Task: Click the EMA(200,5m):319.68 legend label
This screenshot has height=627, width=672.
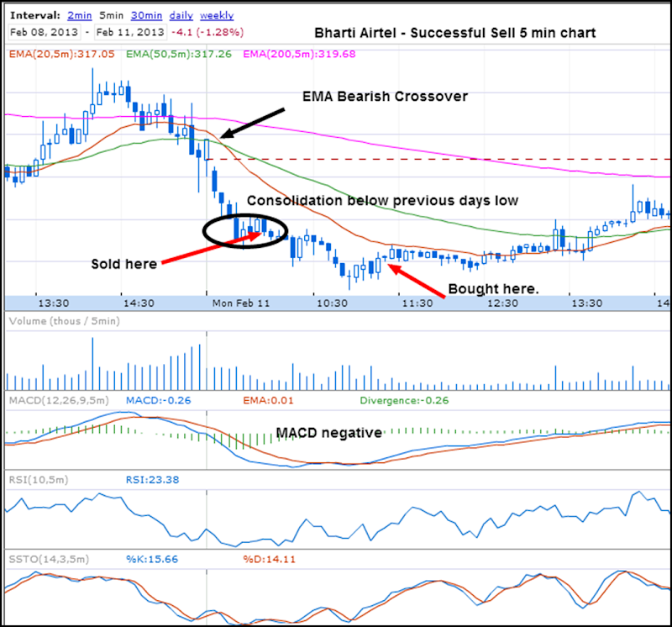Action: 299,54
